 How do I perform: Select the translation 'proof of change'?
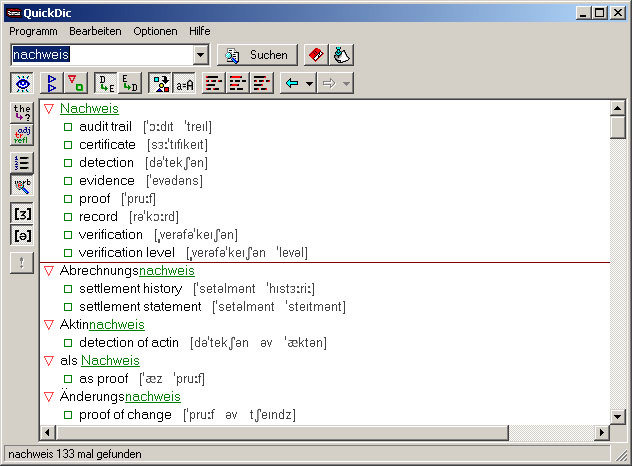click(125, 415)
